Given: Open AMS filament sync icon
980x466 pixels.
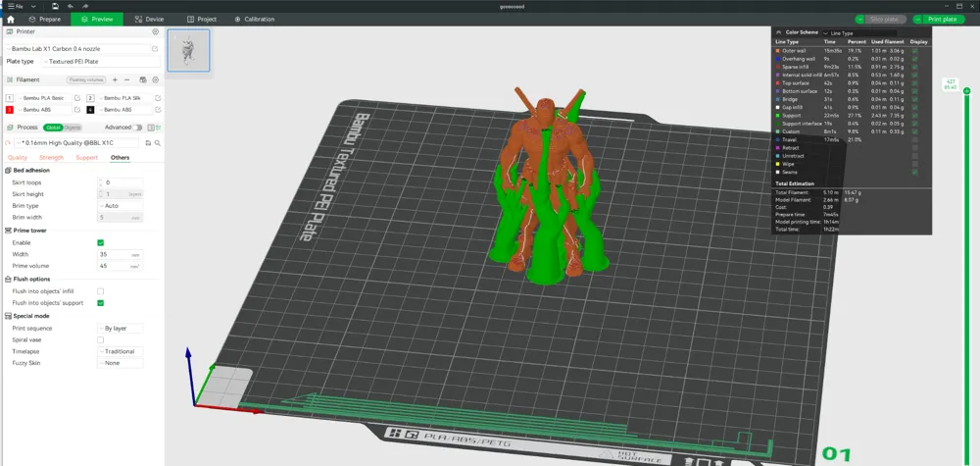Looking at the screenshot, I should point(143,80).
